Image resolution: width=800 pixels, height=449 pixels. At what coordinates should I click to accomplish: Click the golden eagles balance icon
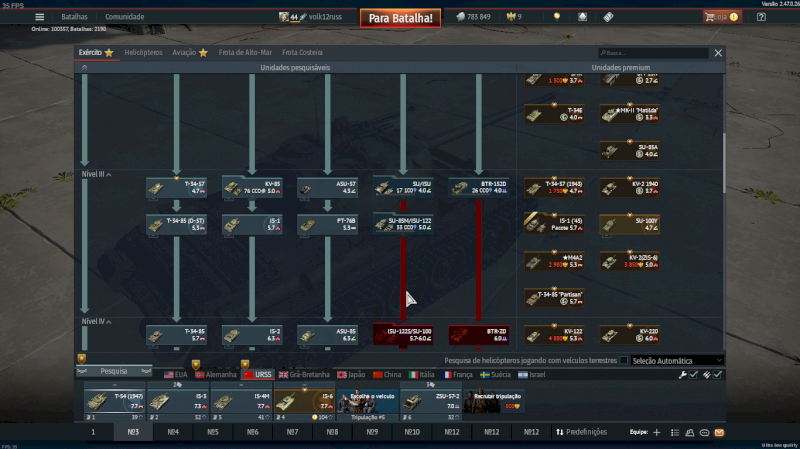click(x=514, y=17)
